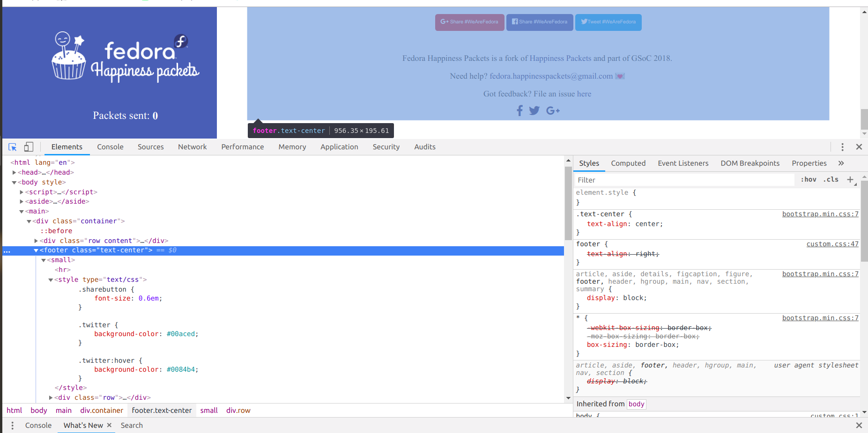Open the selected footer node's ellipsis actions
The width and height of the screenshot is (868, 433).
7,251
